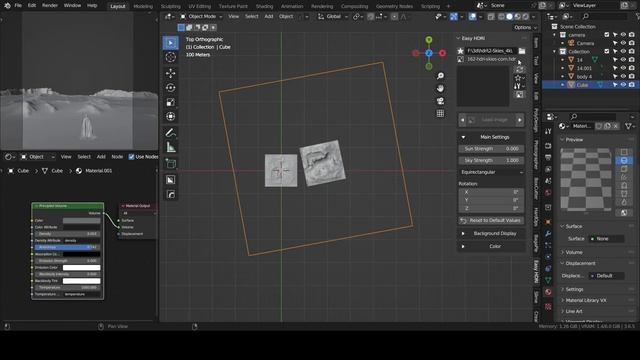The width and height of the screenshot is (640, 360).
Task: Select the Transform tool
Action: tap(171, 117)
